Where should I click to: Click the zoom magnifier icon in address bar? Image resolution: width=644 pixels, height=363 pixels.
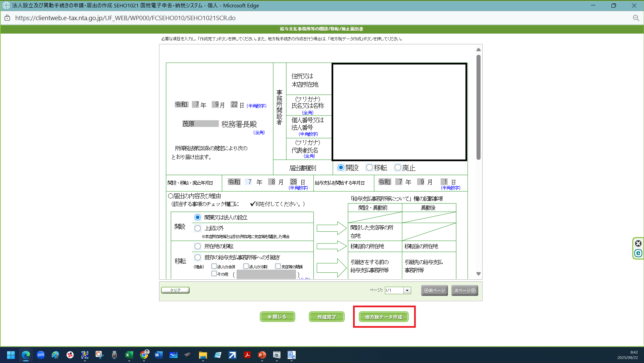coord(636,18)
